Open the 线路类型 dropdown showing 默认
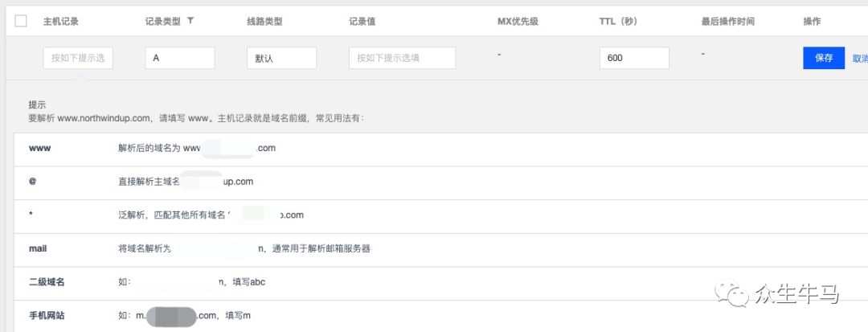The width and height of the screenshot is (868, 332). coord(281,58)
